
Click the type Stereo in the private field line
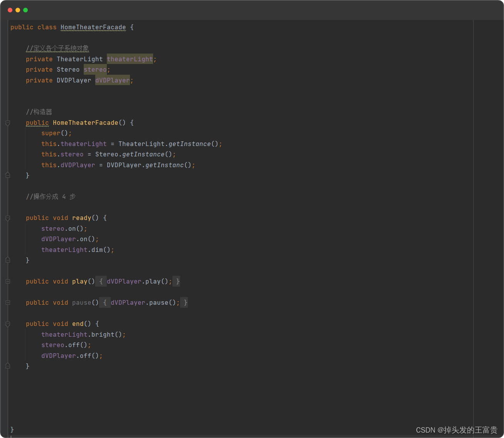pyautogui.click(x=68, y=70)
